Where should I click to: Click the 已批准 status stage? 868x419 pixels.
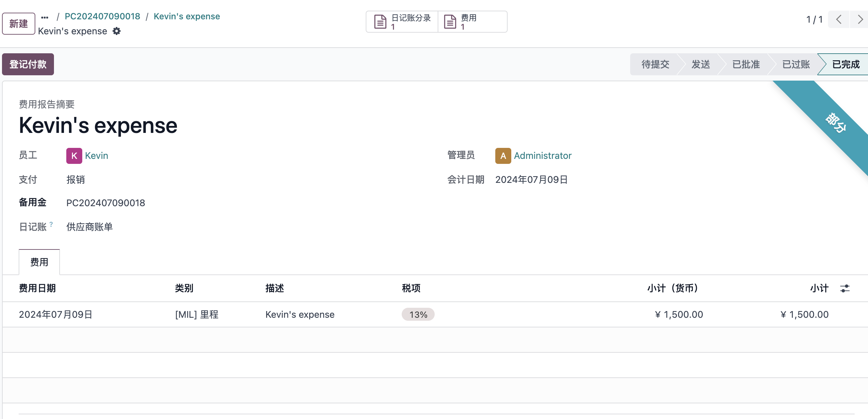click(746, 64)
